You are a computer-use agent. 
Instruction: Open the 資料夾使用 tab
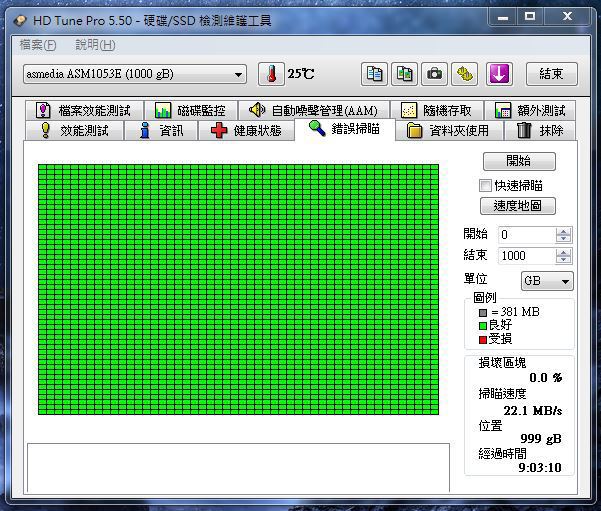pyautogui.click(x=448, y=130)
